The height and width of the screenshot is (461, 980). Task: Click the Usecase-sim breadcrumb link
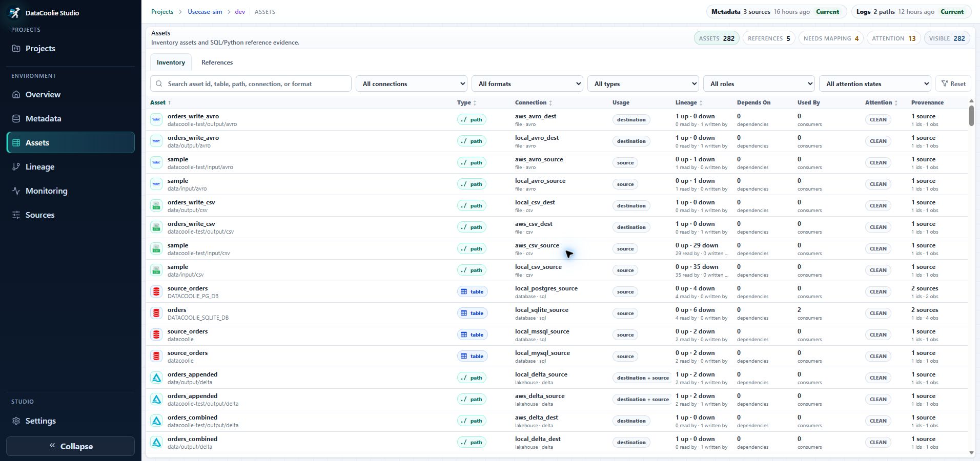tap(205, 12)
